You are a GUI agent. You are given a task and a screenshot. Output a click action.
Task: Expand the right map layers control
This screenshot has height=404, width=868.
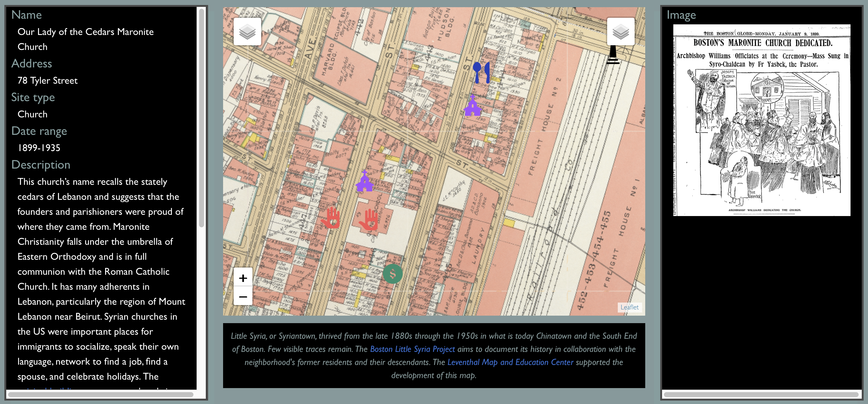620,32
